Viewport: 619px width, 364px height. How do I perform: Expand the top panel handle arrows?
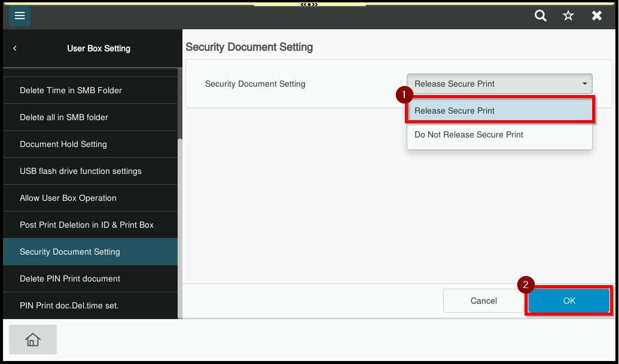tap(309, 4)
